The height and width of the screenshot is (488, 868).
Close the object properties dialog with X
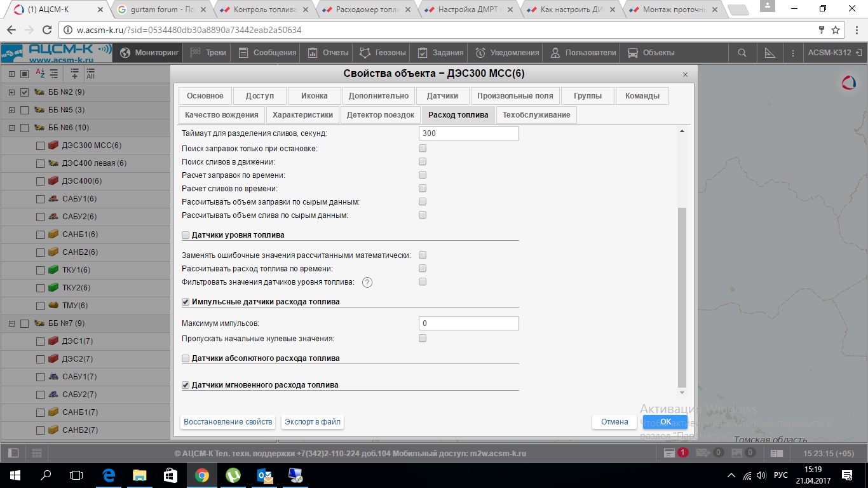tap(685, 74)
